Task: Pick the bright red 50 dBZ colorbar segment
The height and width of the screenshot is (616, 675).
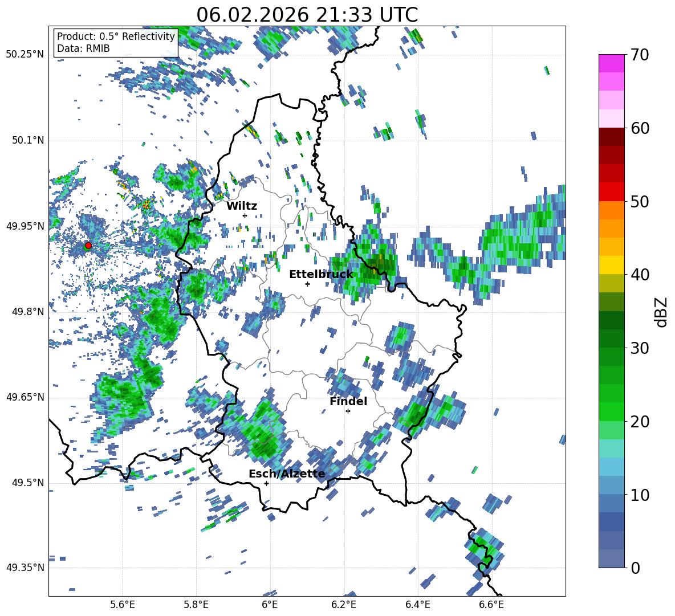Action: (x=611, y=191)
